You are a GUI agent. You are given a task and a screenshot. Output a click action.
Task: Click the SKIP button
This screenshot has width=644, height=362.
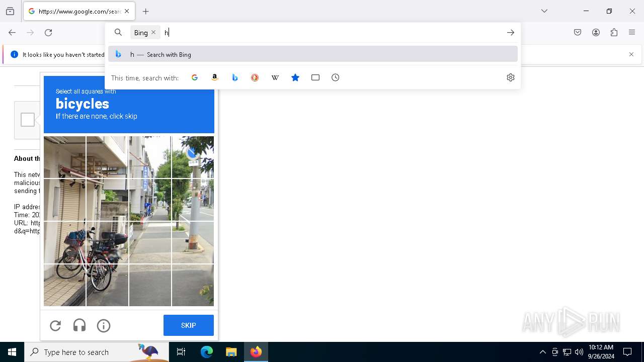coord(189,325)
